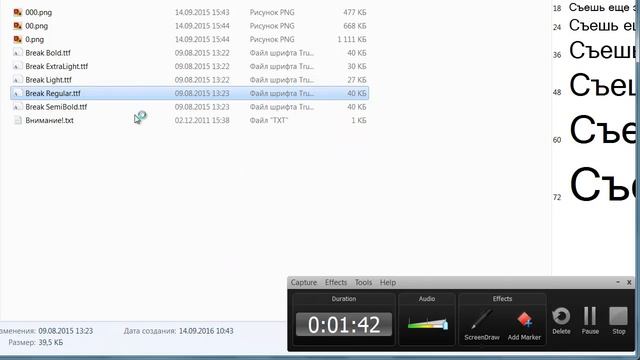Image resolution: width=640 pixels, height=360 pixels.
Task: Select file name Break SemiBold.ttf
Action: tap(56, 107)
